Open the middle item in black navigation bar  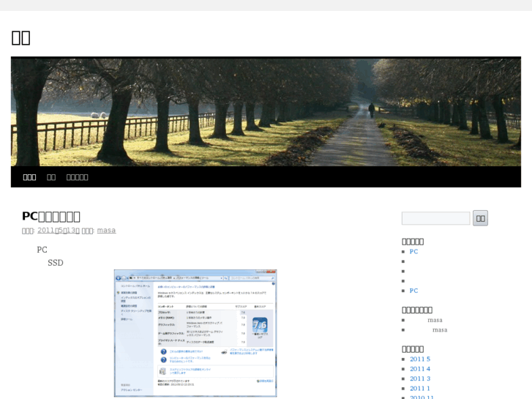(x=51, y=177)
